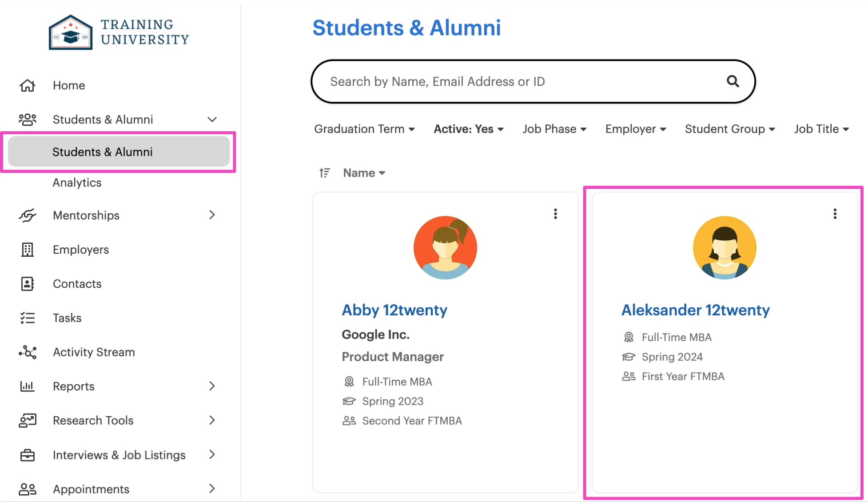Click the Employers building icon
The image size is (868, 502).
tap(28, 250)
